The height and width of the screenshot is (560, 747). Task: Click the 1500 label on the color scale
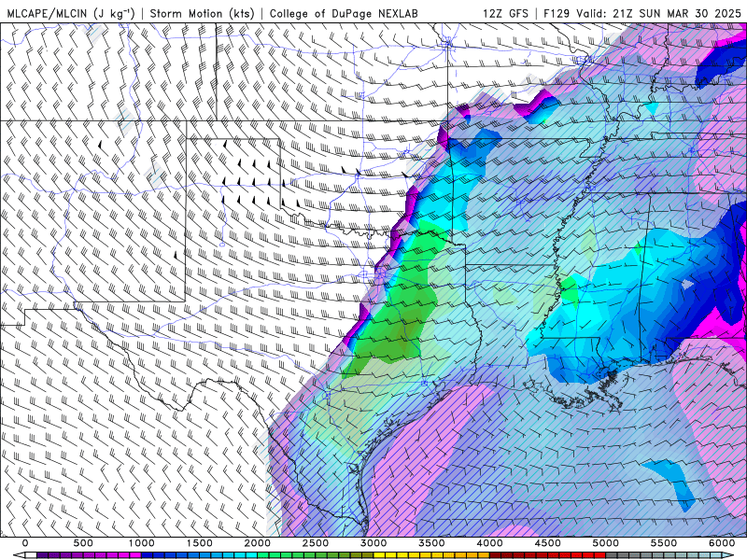coord(200,543)
